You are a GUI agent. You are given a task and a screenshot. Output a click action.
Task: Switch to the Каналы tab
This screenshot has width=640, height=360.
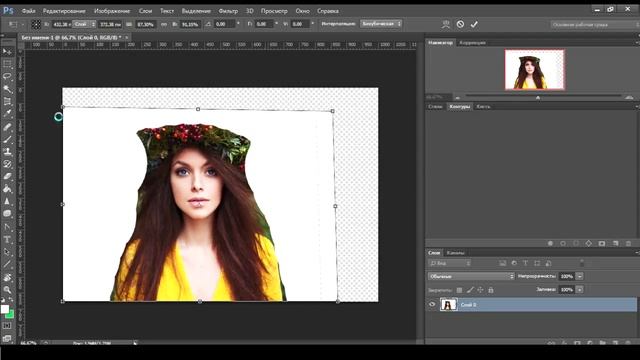click(x=455, y=253)
